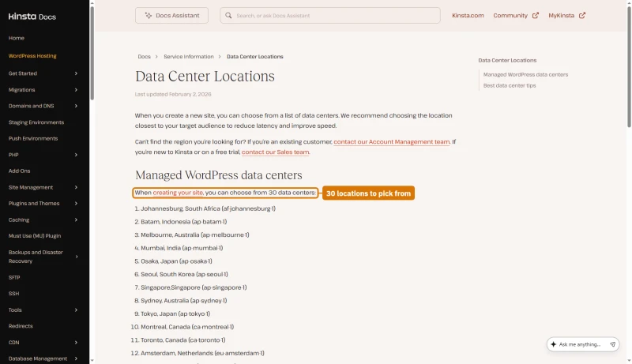Expand the Caching section chevron
Viewport: 632px width, 364px height.
coord(76,220)
